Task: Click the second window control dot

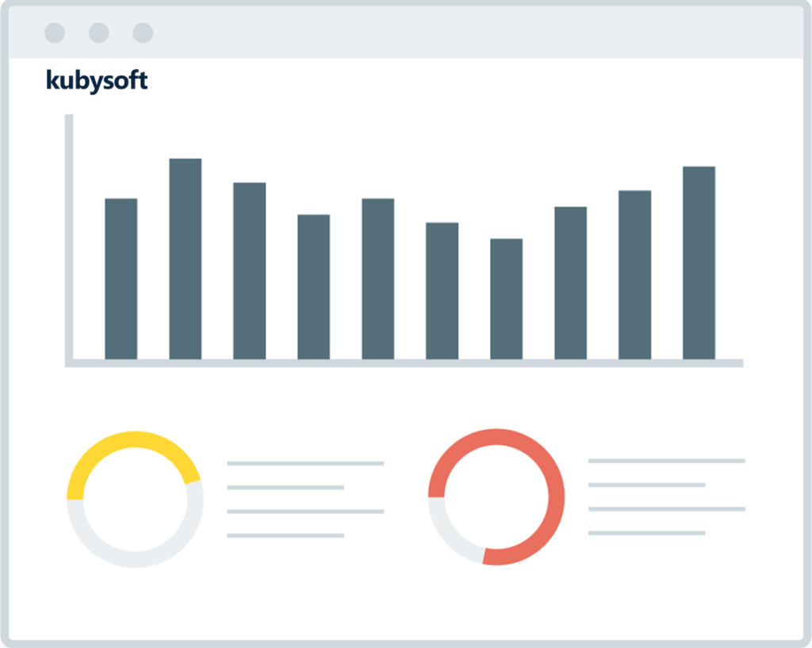Action: 98,33
